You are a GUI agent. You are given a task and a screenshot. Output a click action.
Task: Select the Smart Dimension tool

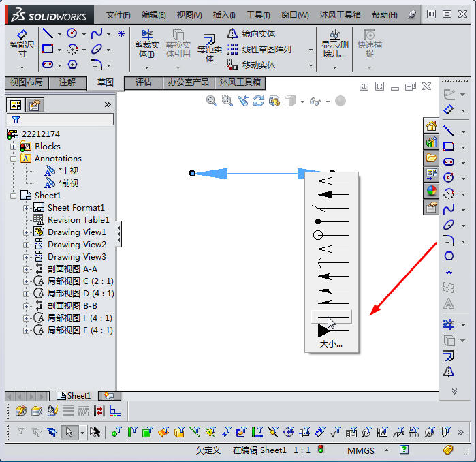tap(22, 43)
